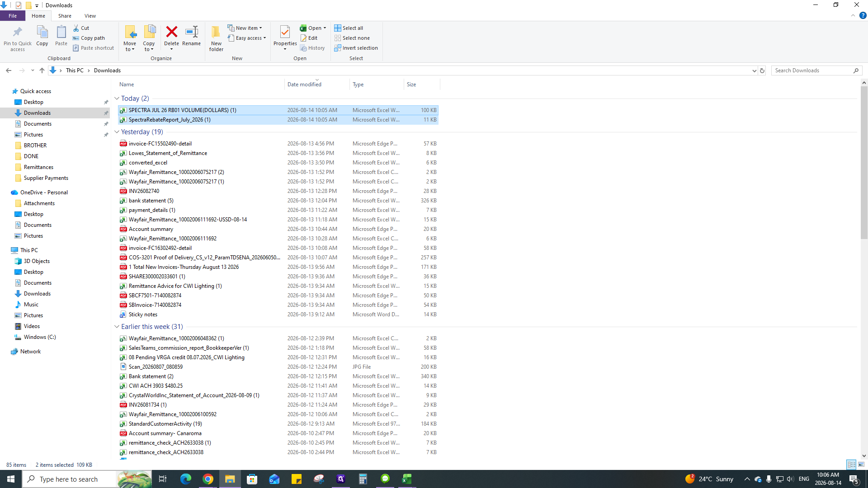
Task: Open the Help question mark icon
Action: point(863,15)
